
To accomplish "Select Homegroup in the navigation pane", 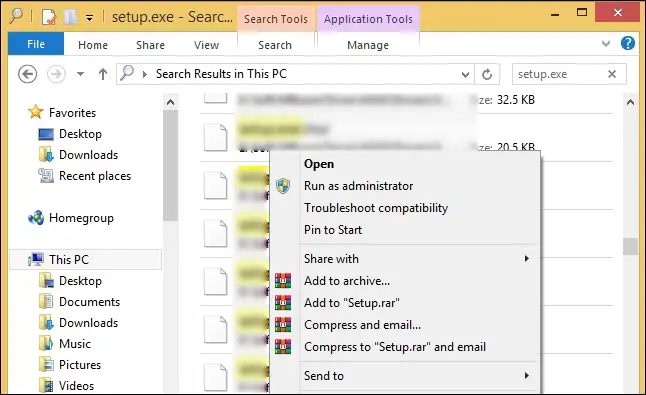I will (81, 218).
